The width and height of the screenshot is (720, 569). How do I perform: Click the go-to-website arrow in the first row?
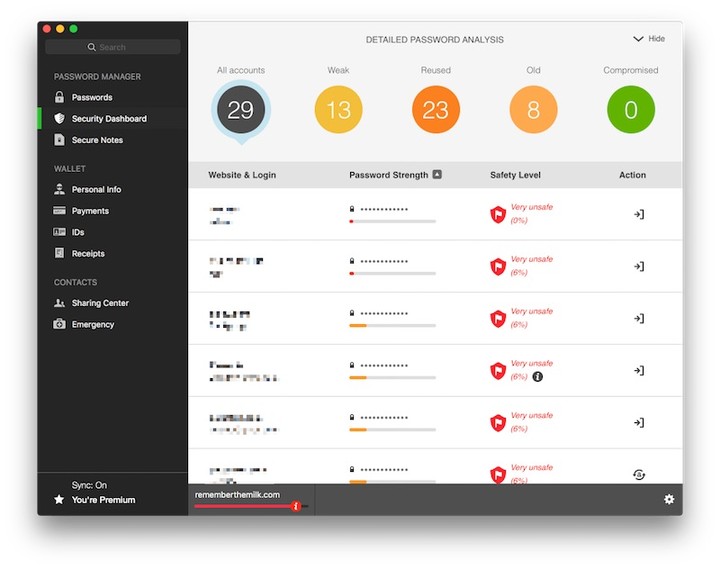point(639,214)
